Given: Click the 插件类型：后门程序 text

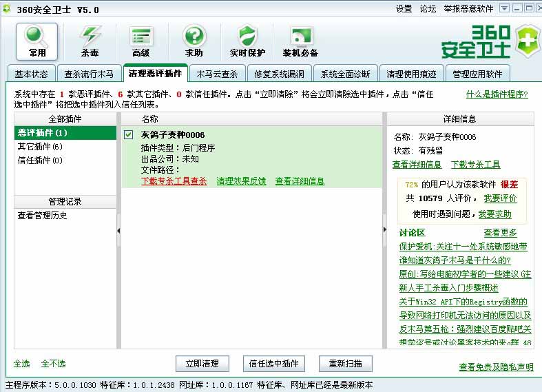Looking at the screenshot, I should point(178,148).
